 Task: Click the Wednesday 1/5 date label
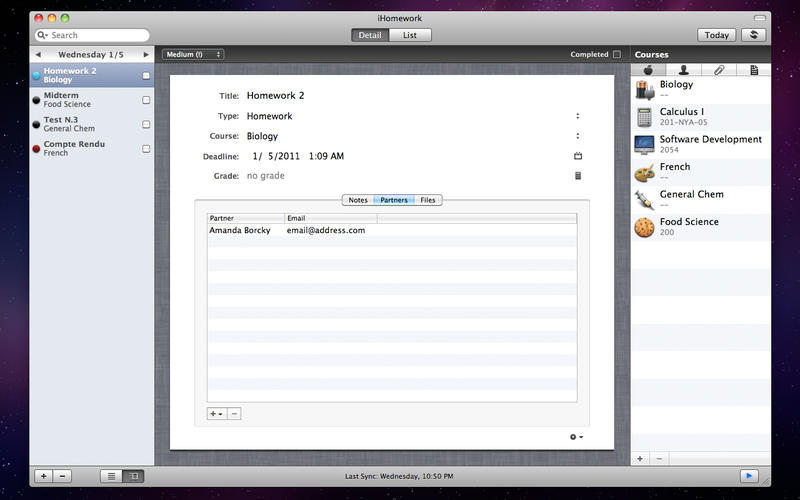click(x=91, y=55)
